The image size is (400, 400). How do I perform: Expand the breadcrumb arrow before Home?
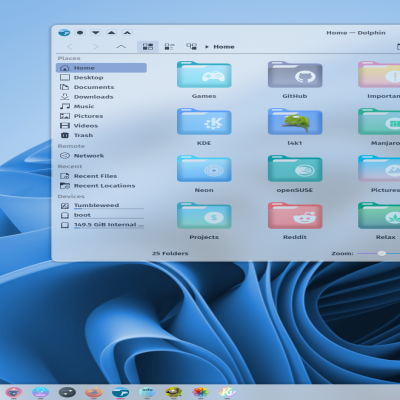pos(207,47)
